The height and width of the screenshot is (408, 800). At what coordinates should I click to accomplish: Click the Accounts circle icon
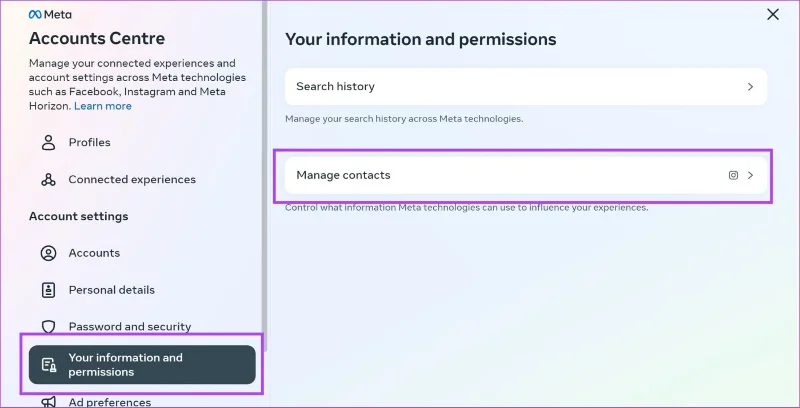click(48, 253)
